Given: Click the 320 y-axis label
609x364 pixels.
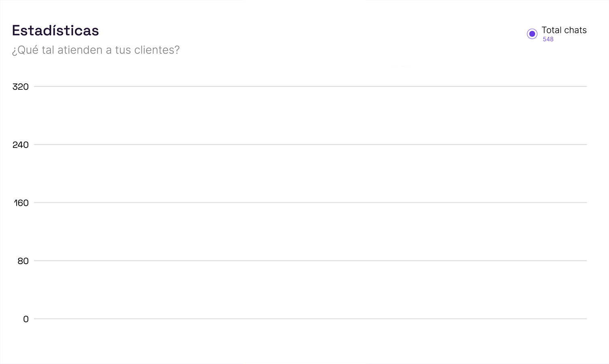Looking at the screenshot, I should point(21,87).
